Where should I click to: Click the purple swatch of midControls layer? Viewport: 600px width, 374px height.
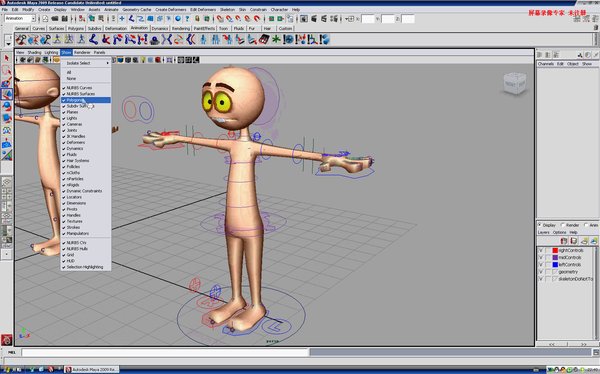[x=555, y=258]
